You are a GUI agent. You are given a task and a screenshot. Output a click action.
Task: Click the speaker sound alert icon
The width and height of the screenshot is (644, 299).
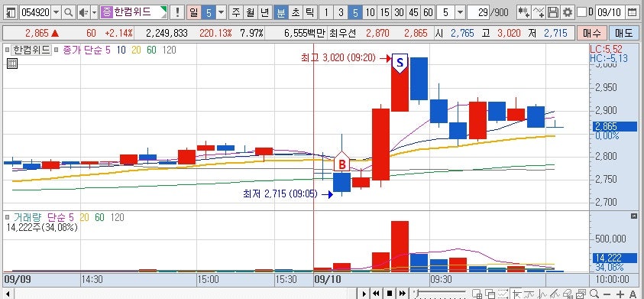(x=84, y=12)
